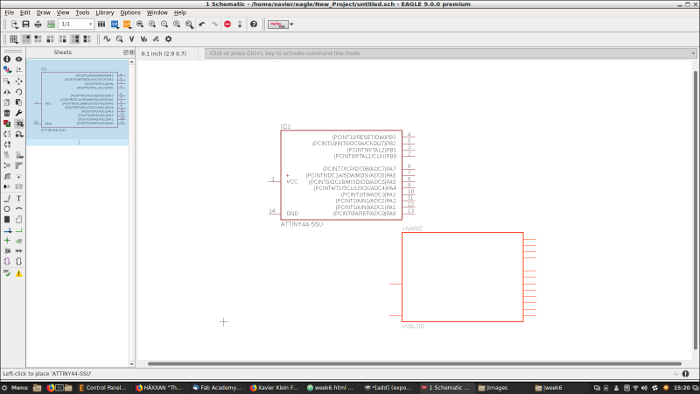Click Sheets panel scroll-down arrow
The height and width of the screenshot is (394, 700).
click(132, 364)
